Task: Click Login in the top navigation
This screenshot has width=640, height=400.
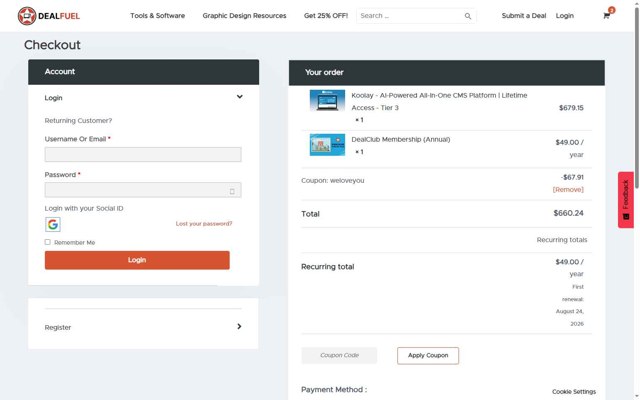Action: coord(564,16)
